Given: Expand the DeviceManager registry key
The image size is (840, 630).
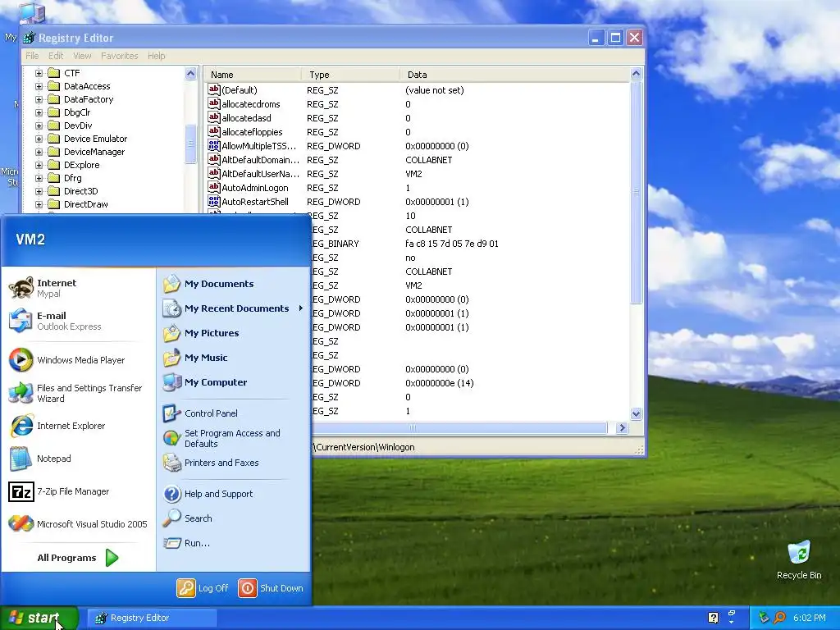Looking at the screenshot, I should pyautogui.click(x=39, y=152).
